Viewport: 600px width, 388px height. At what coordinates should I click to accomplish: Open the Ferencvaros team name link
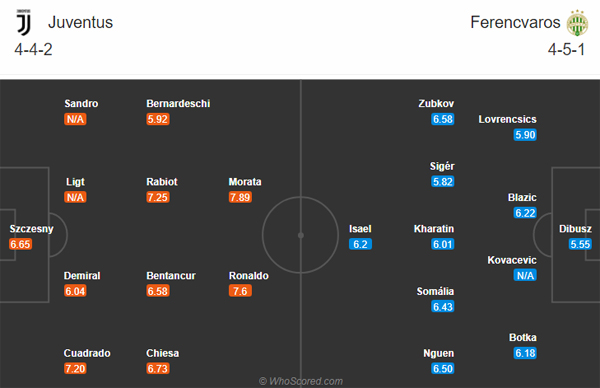pos(515,22)
